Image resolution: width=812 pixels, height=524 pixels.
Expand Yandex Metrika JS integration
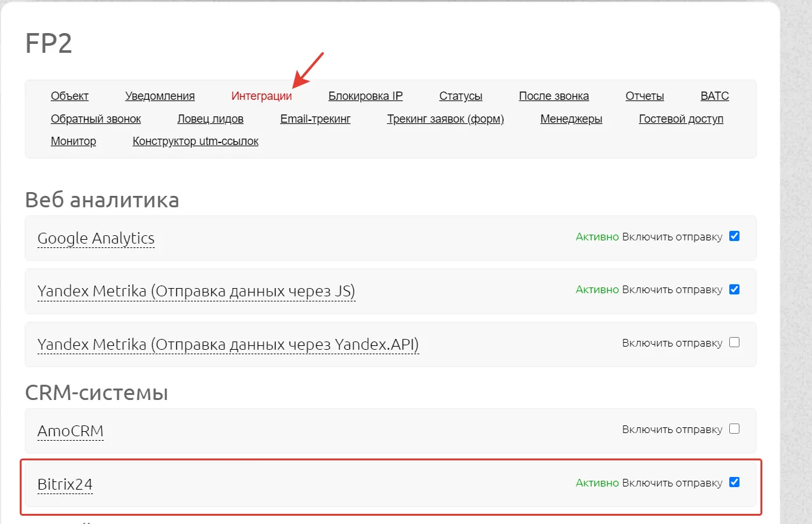pyautogui.click(x=196, y=291)
